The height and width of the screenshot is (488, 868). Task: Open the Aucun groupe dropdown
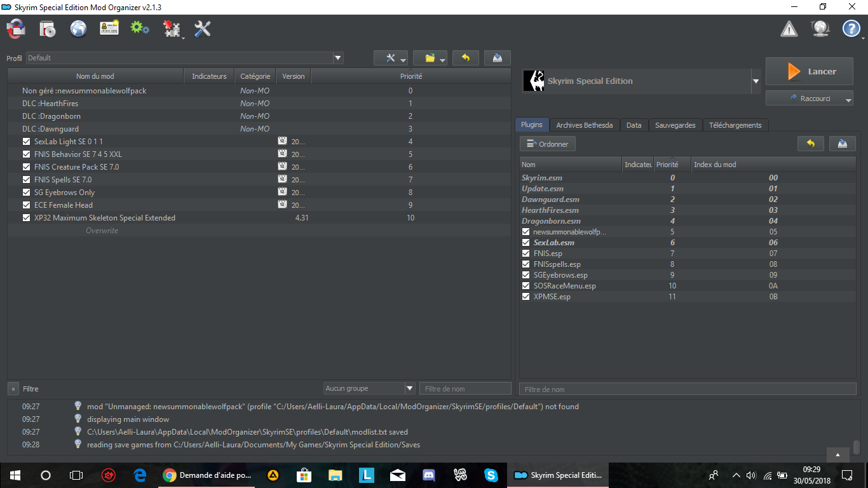coord(409,388)
